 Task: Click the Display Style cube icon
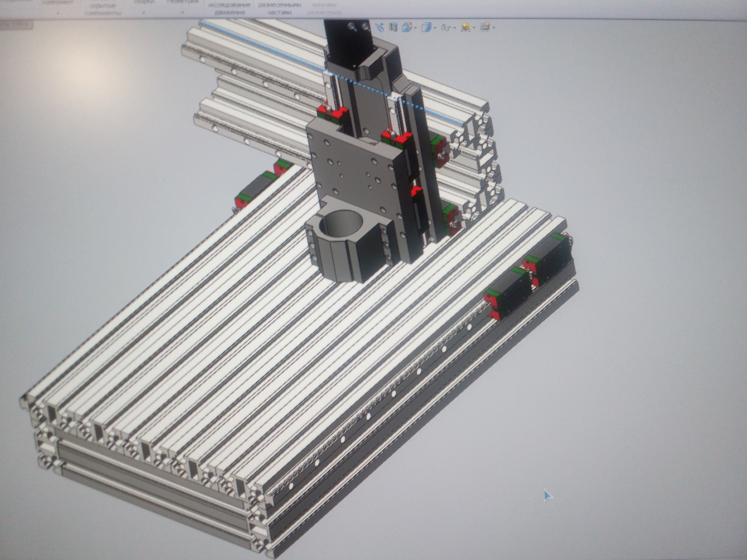tap(427, 27)
